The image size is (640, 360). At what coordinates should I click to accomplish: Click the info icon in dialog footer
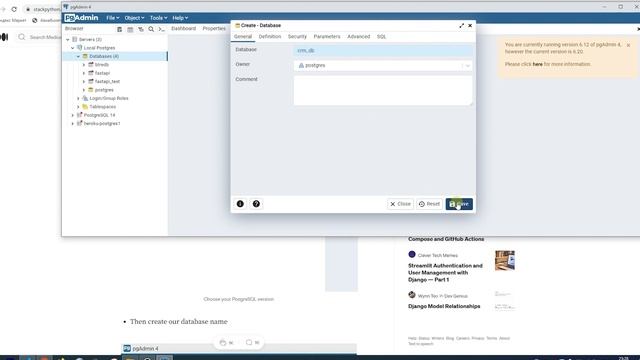[x=240, y=204]
